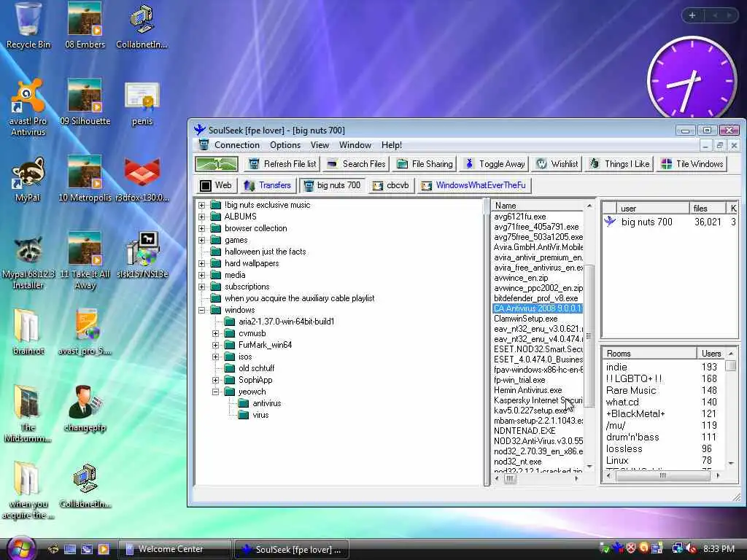Select avg6121fu.exe in file list
The width and height of the screenshot is (747, 560).
[519, 217]
